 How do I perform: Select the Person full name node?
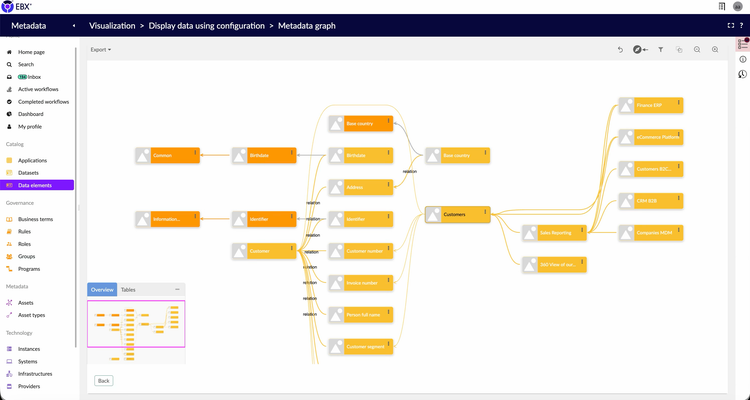(x=361, y=315)
